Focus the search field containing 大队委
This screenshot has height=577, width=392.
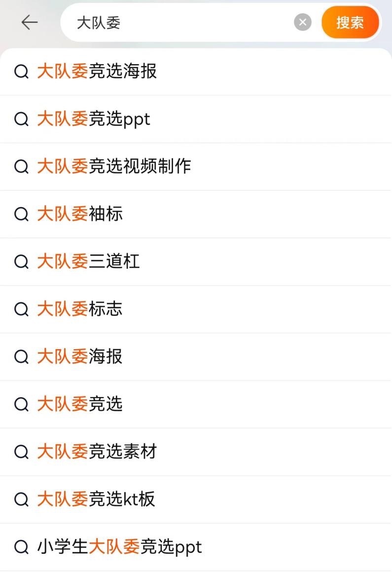(x=182, y=23)
